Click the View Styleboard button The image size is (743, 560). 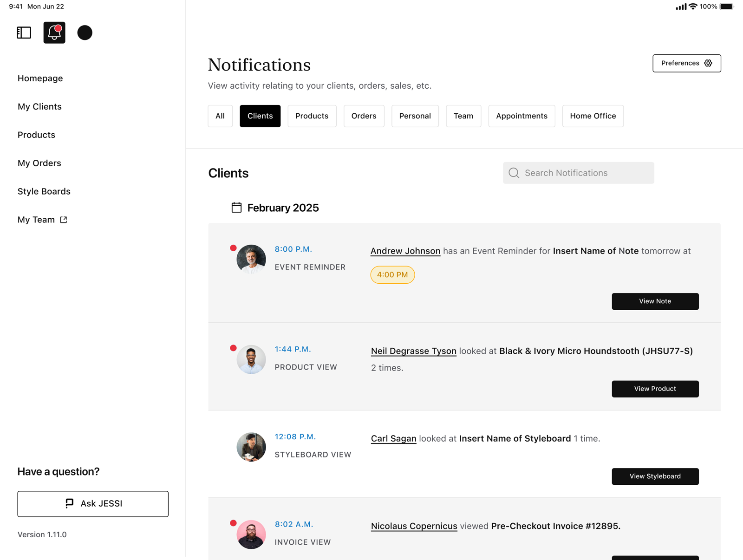tap(655, 476)
